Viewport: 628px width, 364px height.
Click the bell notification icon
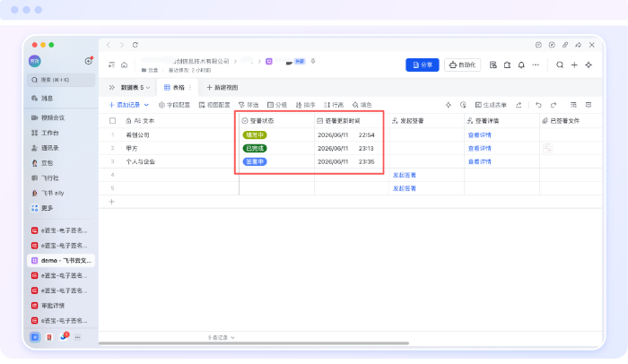point(521,65)
